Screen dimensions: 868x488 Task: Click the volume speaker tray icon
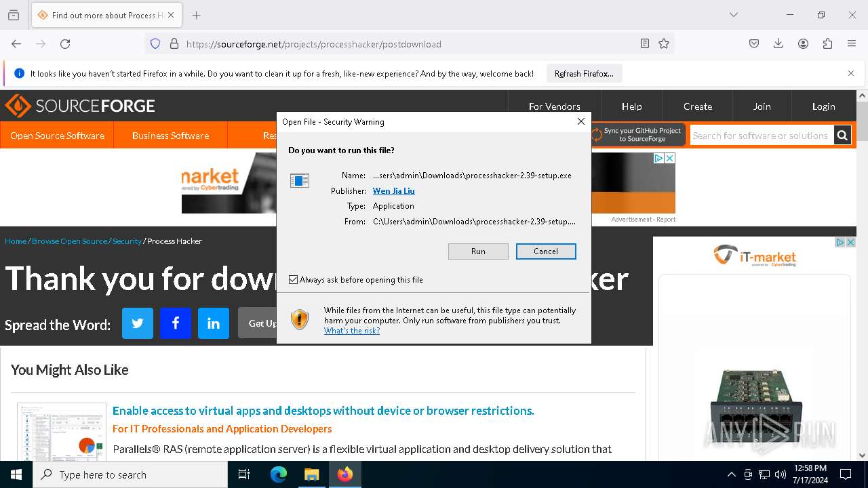tap(781, 474)
